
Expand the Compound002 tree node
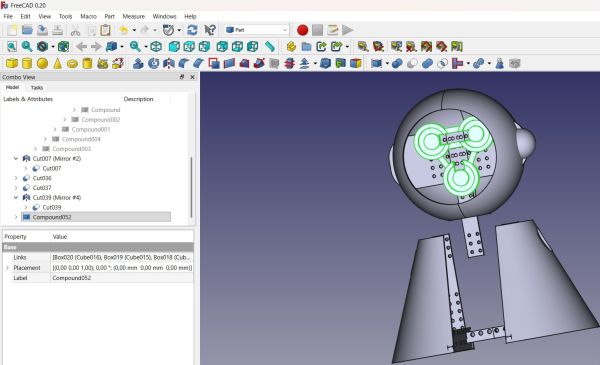65,120
